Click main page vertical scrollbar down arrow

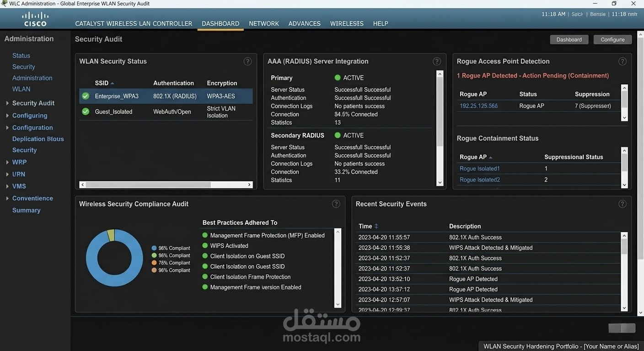click(640, 313)
